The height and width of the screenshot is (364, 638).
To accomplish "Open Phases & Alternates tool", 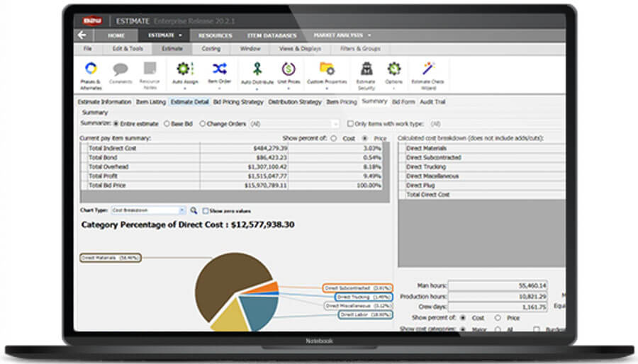I will tap(91, 70).
